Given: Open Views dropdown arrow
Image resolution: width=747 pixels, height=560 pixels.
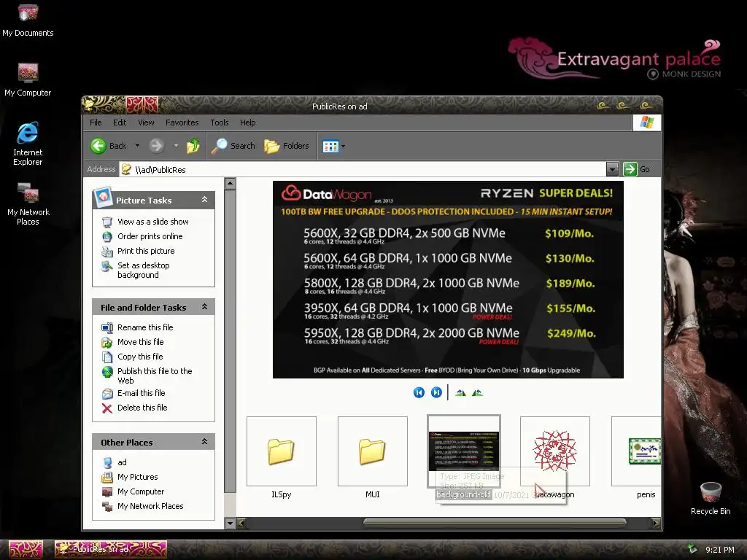Looking at the screenshot, I should point(343,146).
